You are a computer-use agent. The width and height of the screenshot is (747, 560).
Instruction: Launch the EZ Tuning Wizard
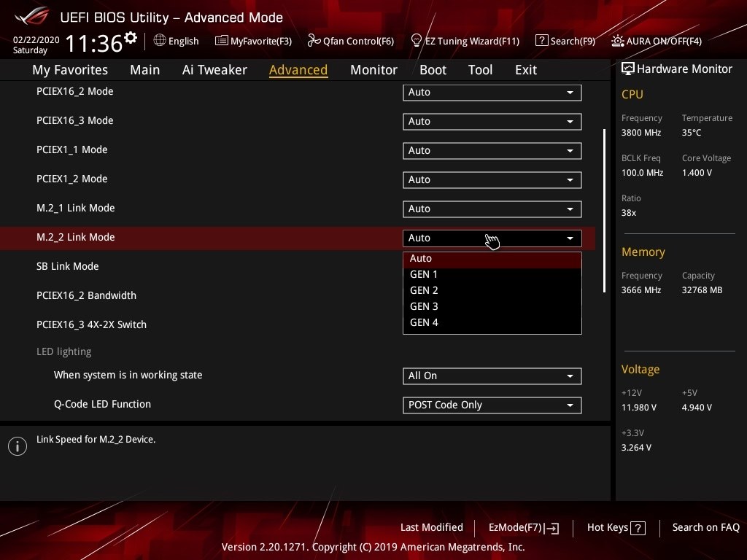click(465, 41)
